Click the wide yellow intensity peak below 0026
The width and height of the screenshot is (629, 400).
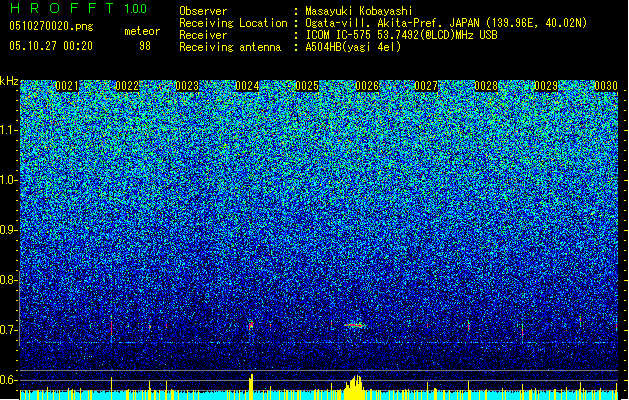click(x=354, y=387)
